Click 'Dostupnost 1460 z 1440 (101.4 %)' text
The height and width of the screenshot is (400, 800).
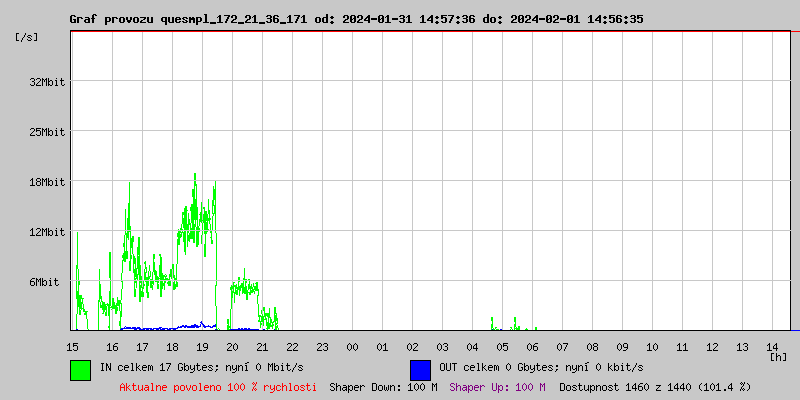(x=655, y=387)
